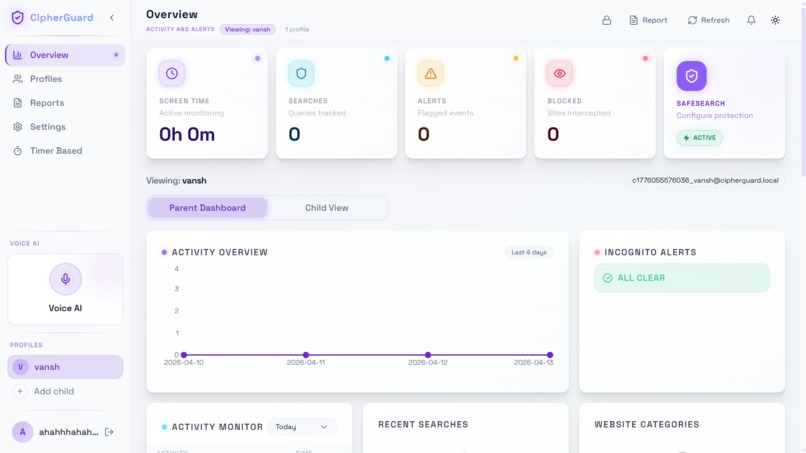The width and height of the screenshot is (806, 453).
Task: Open the Timer Based section
Action: pos(65,151)
